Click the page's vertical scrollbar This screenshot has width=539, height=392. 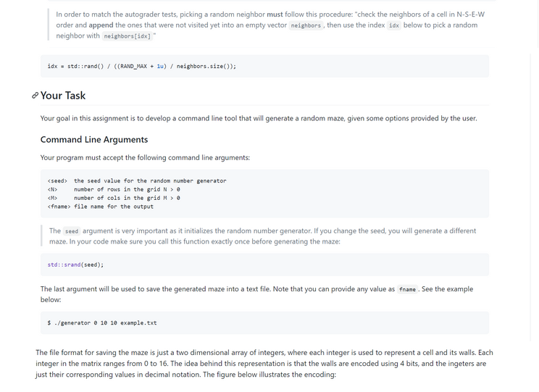(535, 196)
